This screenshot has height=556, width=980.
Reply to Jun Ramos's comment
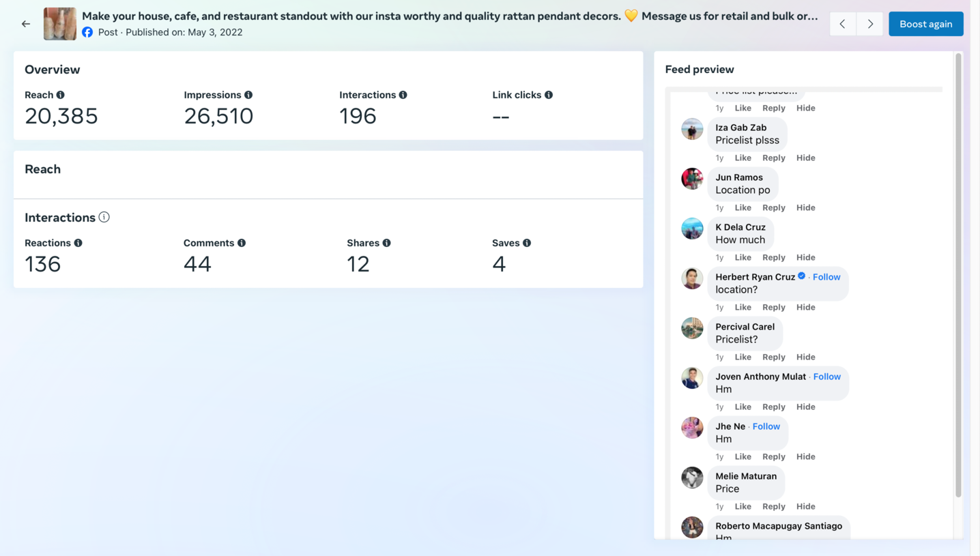(773, 207)
